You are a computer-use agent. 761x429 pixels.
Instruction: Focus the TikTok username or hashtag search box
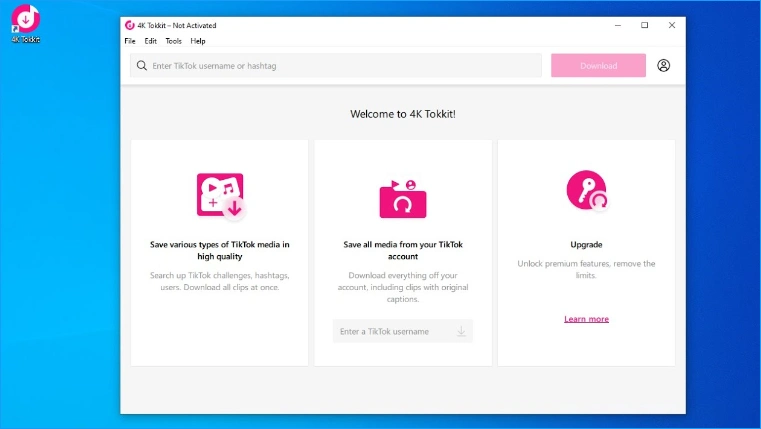pyautogui.click(x=336, y=66)
